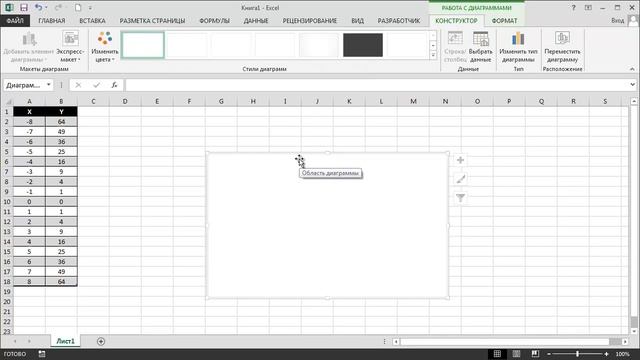Click Выбрать данные button
Viewport: 640px width, 360px height.
coord(480,47)
